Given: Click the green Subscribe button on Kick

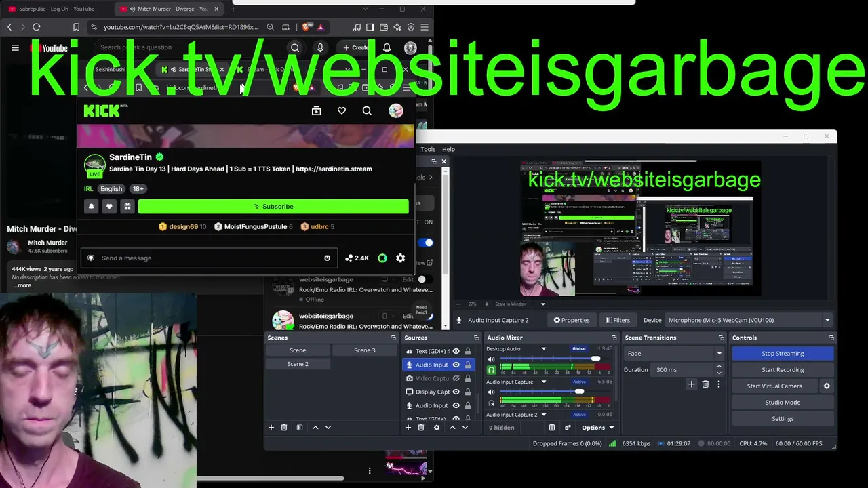Looking at the screenshot, I should [273, 207].
